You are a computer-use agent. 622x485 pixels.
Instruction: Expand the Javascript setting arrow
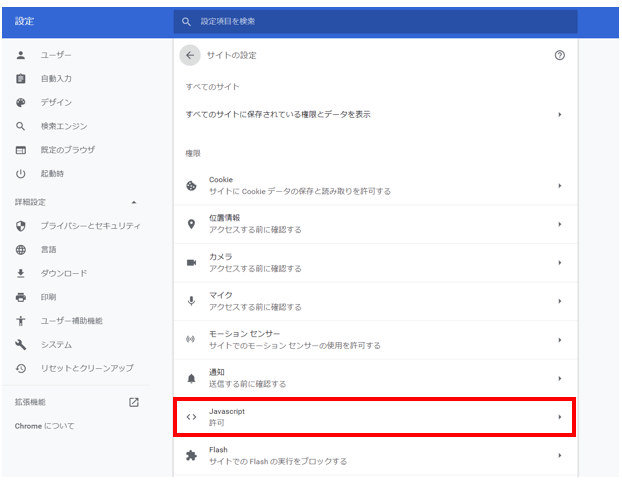click(x=559, y=417)
